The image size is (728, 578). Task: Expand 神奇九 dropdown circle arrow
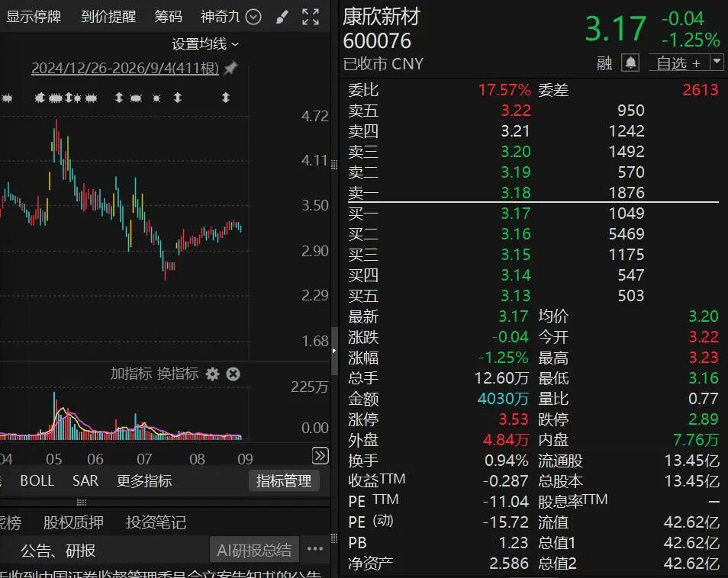coord(253,18)
